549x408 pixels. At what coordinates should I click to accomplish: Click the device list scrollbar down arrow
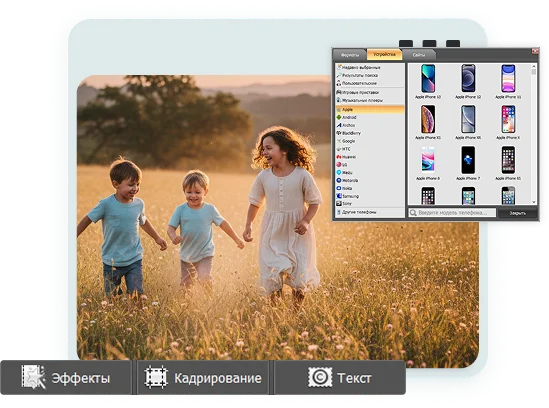coord(534,202)
